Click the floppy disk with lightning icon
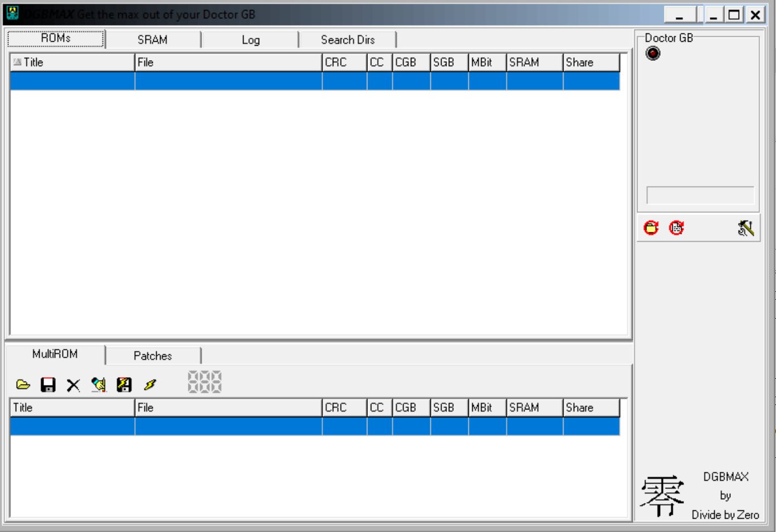776x532 pixels. (x=124, y=384)
